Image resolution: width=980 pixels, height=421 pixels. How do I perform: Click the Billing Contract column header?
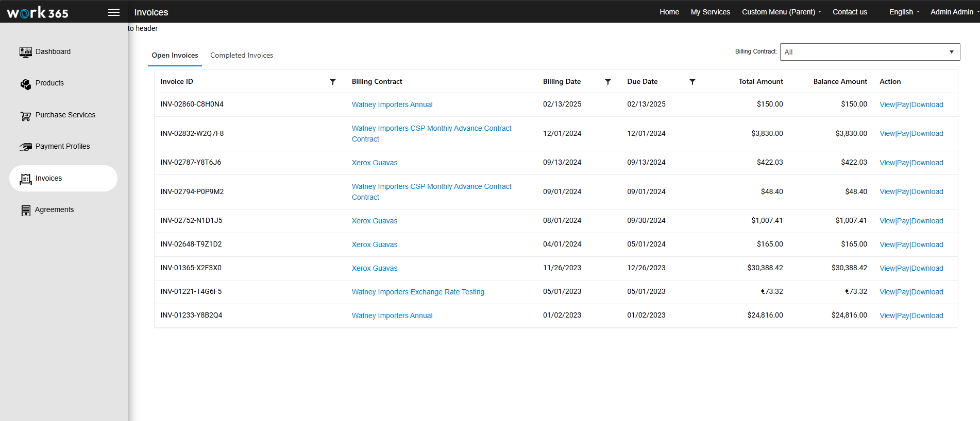(377, 81)
